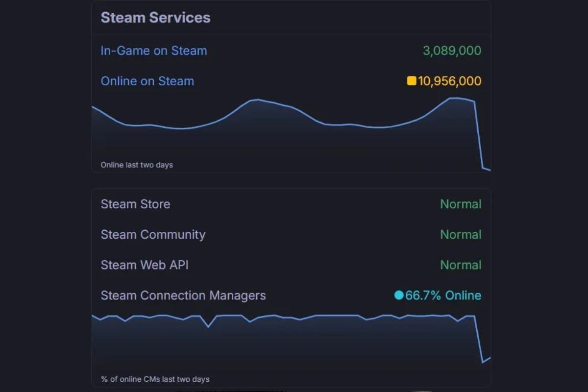Click the 10,956,000 online count
The width and height of the screenshot is (588, 392).
coord(450,81)
